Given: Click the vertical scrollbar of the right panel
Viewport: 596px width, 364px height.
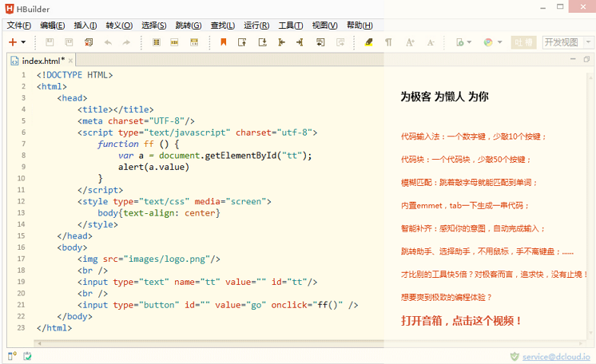Looking at the screenshot, I should coord(590,205).
